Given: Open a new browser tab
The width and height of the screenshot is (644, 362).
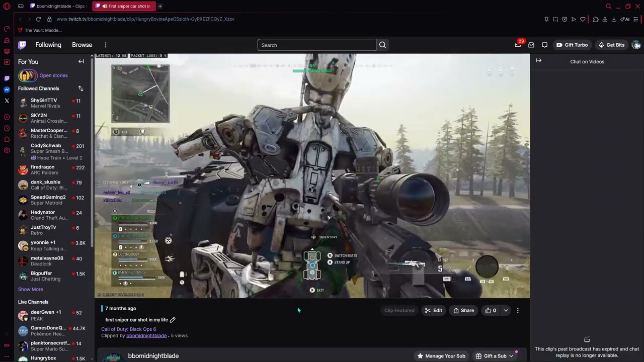Looking at the screenshot, I should click(160, 6).
